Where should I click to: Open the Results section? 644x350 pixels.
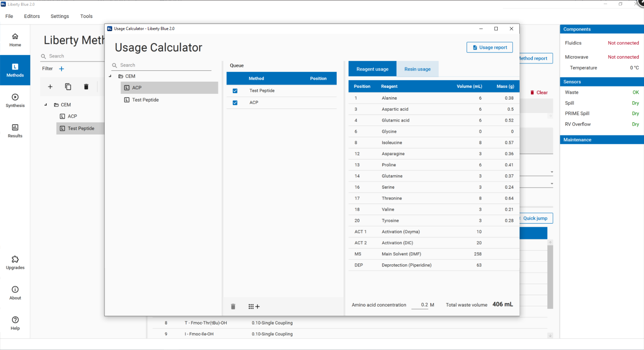[15, 131]
